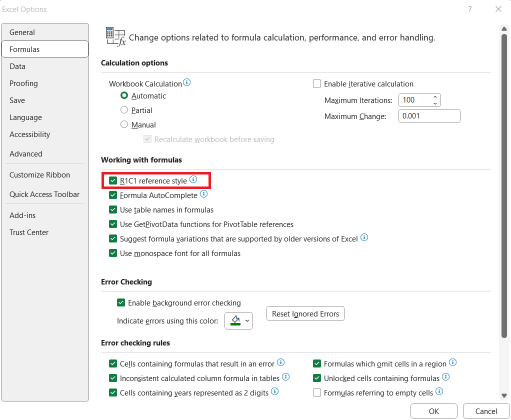511x420 pixels.
Task: Decrease Maximum Iterations with down arrow
Action: [435, 103]
